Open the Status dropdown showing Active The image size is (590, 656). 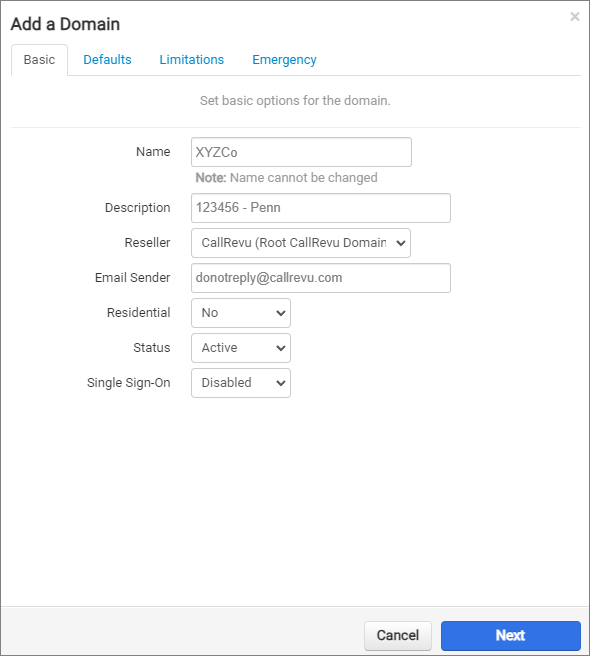[x=241, y=348]
